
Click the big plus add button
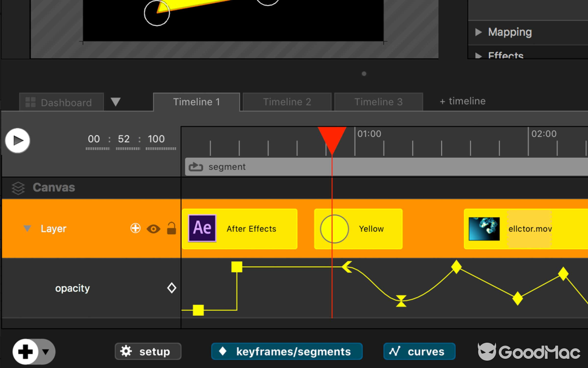click(x=25, y=352)
